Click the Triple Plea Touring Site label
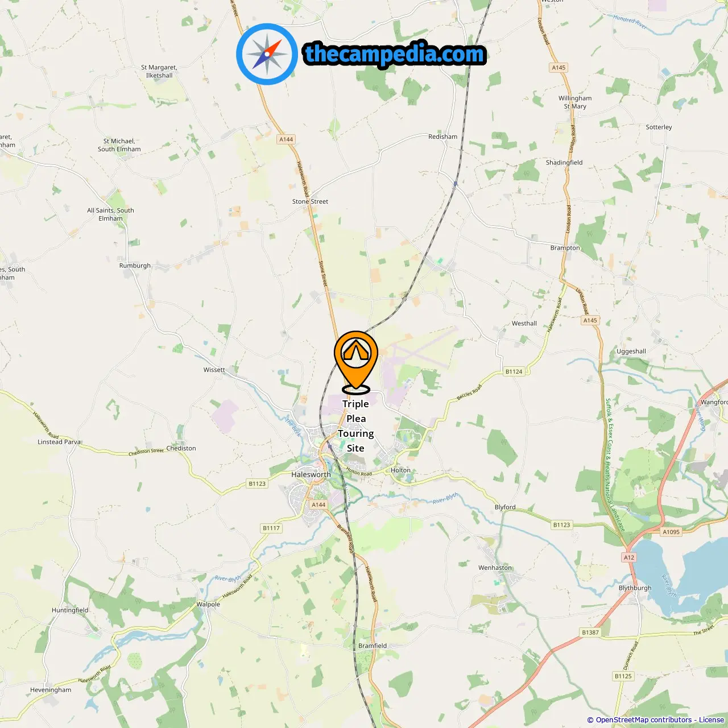This screenshot has height=728, width=728. click(356, 426)
